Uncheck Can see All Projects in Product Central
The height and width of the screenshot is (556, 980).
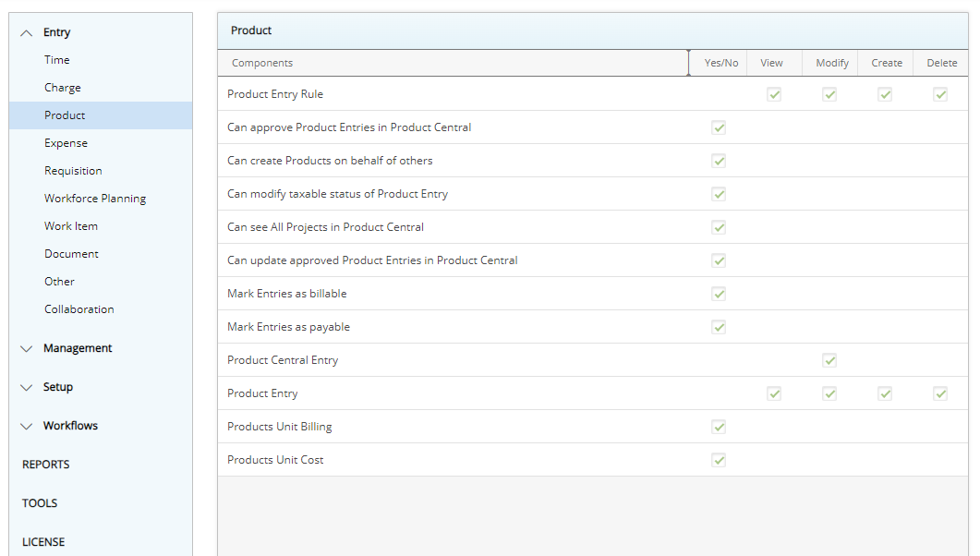(x=719, y=227)
